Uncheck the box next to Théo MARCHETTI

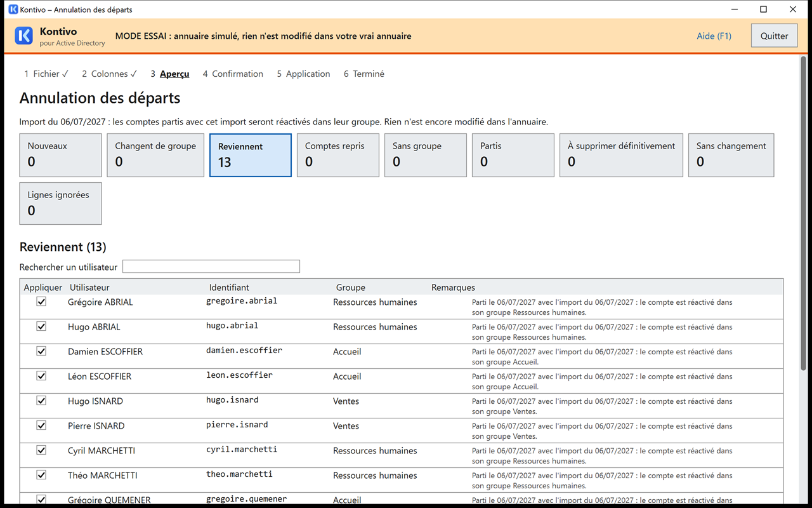41,476
